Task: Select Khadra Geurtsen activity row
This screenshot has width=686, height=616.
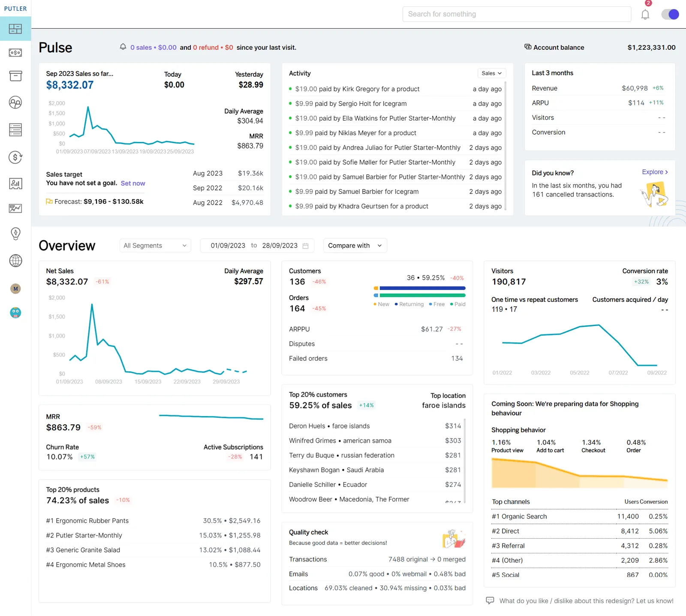Action: point(395,206)
